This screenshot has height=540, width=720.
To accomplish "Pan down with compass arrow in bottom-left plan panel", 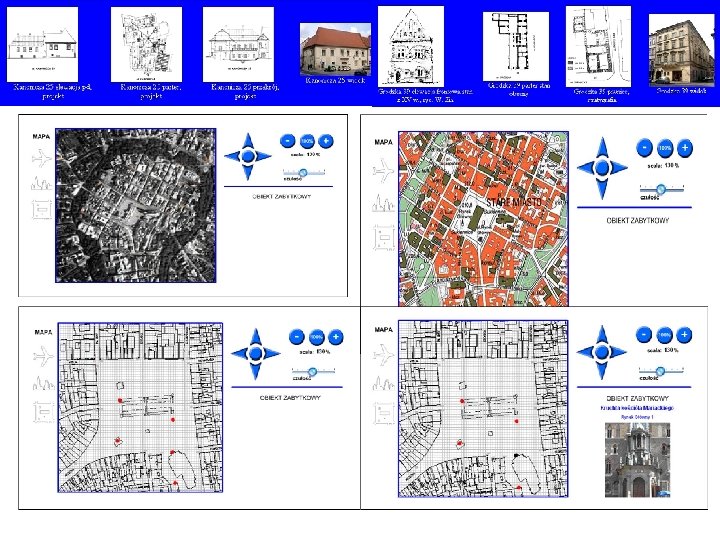I will coord(256,371).
